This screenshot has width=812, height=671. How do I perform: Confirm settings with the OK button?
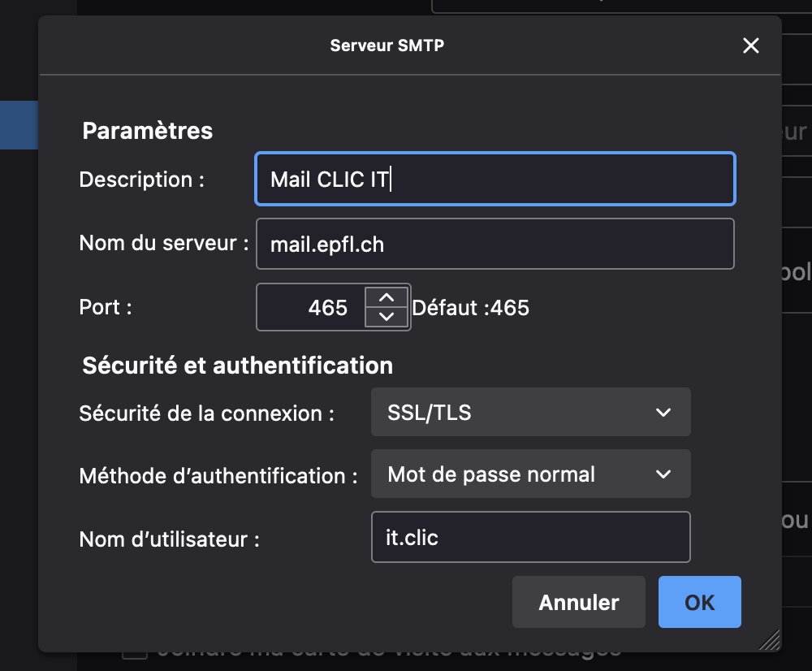pos(699,602)
